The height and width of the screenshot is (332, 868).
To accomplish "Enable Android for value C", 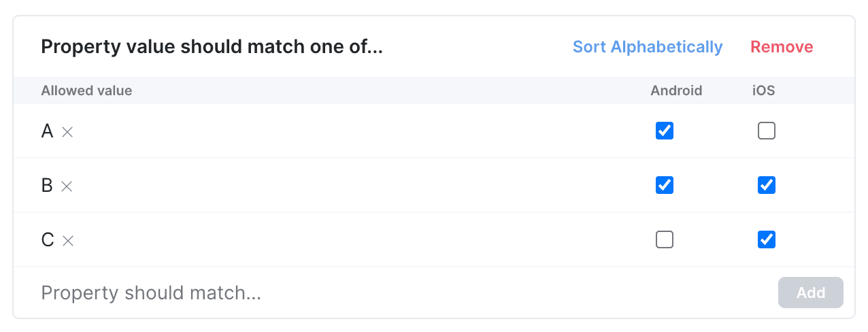I will point(664,239).
